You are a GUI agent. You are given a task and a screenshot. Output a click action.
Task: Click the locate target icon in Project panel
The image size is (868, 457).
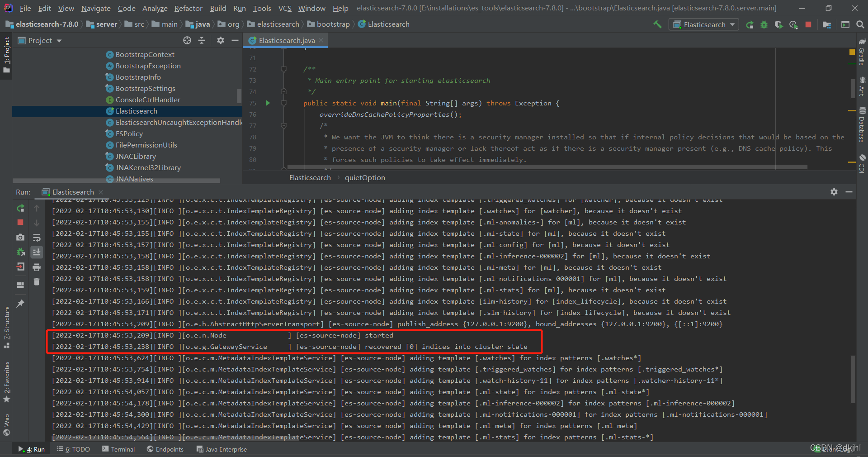coord(187,40)
